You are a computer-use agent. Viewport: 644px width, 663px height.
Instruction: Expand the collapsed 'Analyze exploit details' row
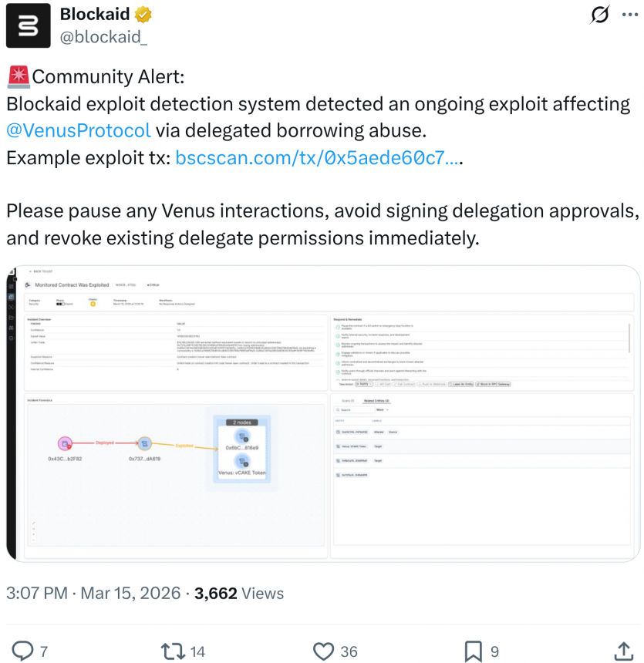click(x=337, y=379)
